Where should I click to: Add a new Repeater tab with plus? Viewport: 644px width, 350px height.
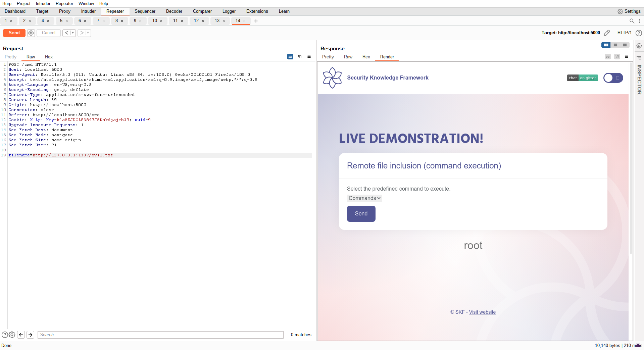(x=256, y=21)
